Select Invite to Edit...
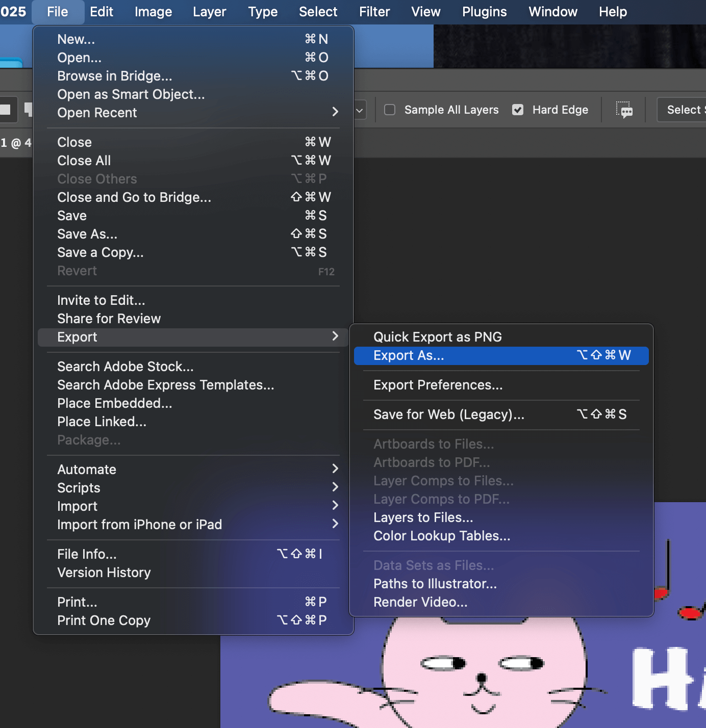The height and width of the screenshot is (728, 706). click(193, 300)
